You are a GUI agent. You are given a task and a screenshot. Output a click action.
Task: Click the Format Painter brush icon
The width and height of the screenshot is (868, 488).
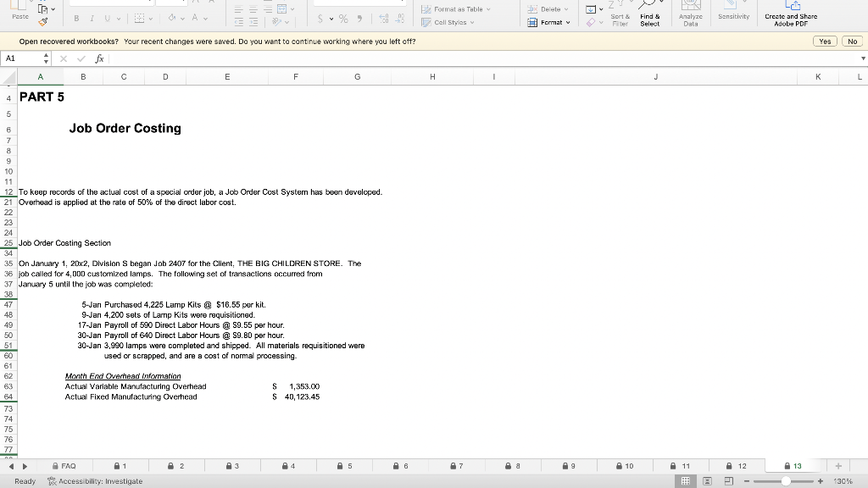coord(43,22)
